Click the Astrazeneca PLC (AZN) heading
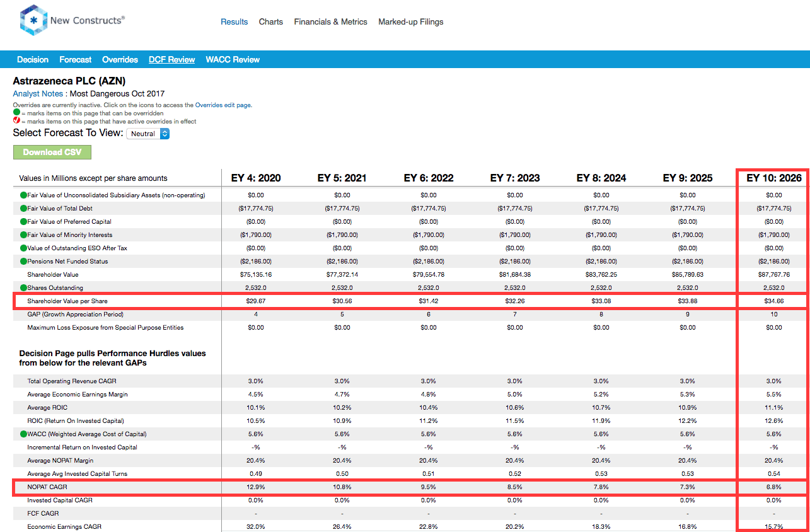The height and width of the screenshot is (532, 810). [x=69, y=81]
